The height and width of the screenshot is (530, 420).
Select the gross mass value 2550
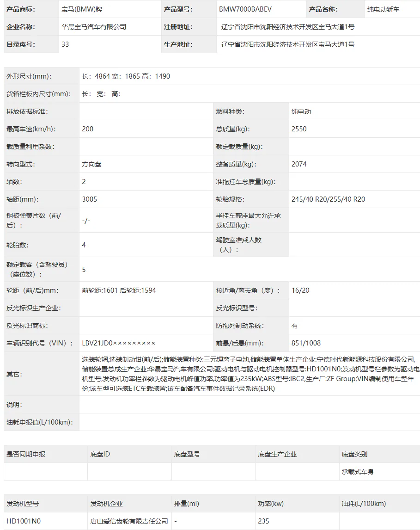click(299, 129)
